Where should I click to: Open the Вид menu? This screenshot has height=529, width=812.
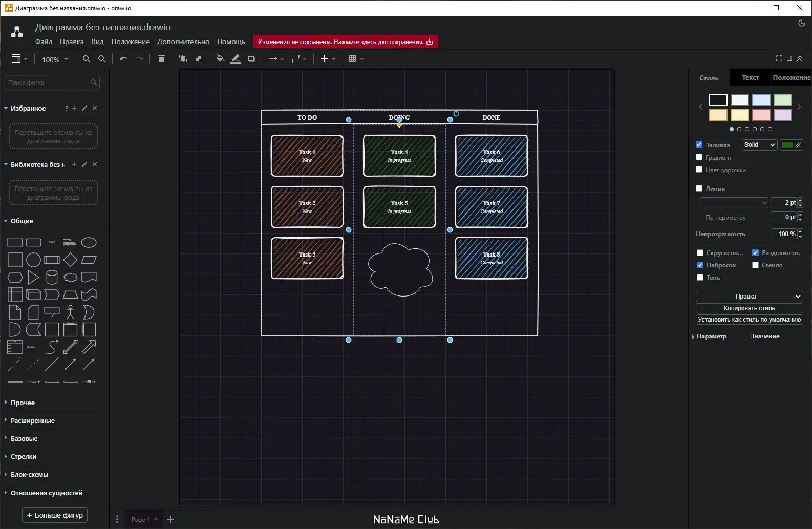97,41
